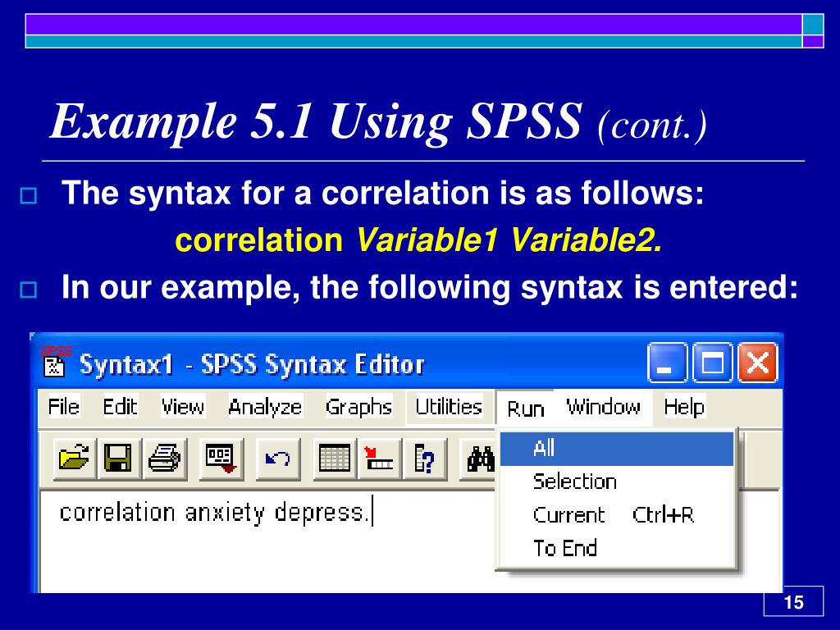
Task: Click the Syntax1 - SPSS Syntax Editor title
Action: pos(252,365)
